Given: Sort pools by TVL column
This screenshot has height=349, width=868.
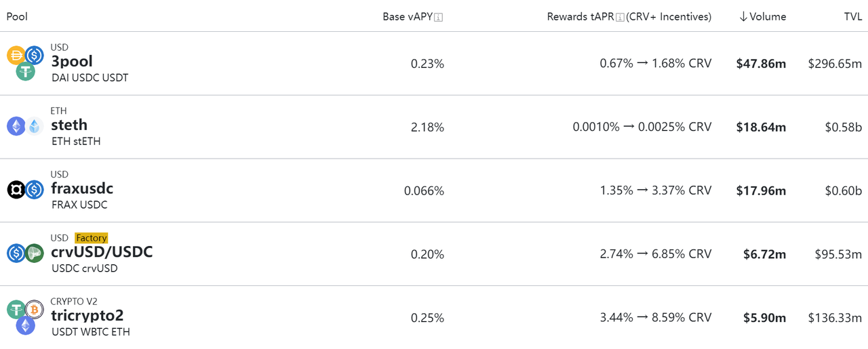Looking at the screenshot, I should pyautogui.click(x=852, y=16).
